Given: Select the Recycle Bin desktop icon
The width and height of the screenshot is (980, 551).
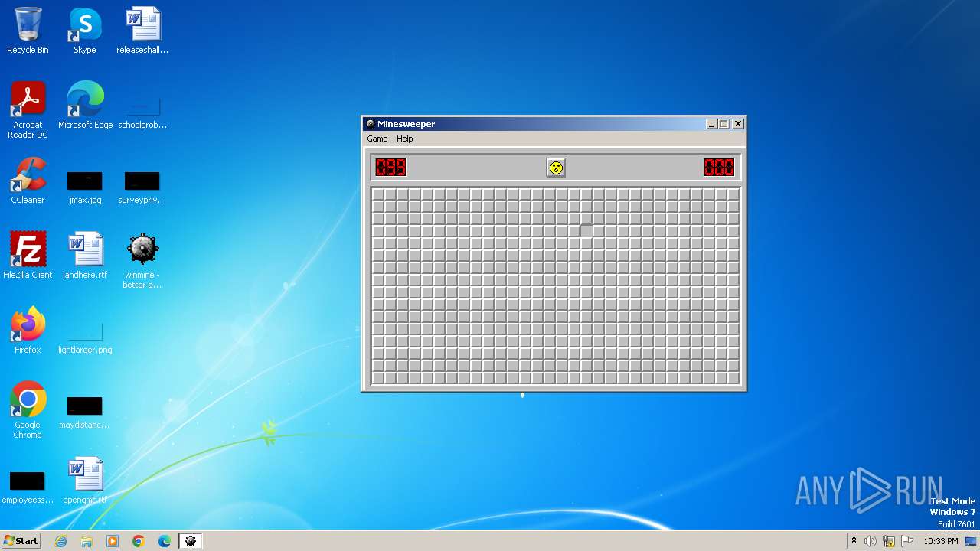Looking at the screenshot, I should click(28, 31).
